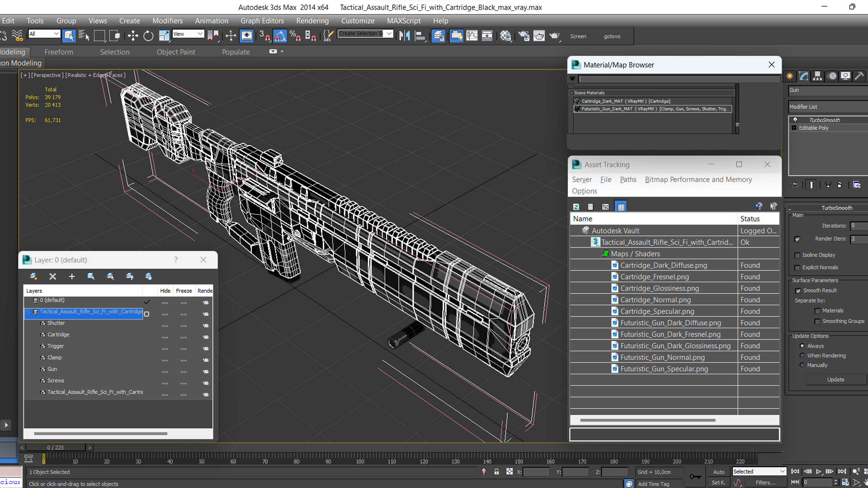
Task: Switch to the Freeform ribbon tab
Action: point(59,52)
